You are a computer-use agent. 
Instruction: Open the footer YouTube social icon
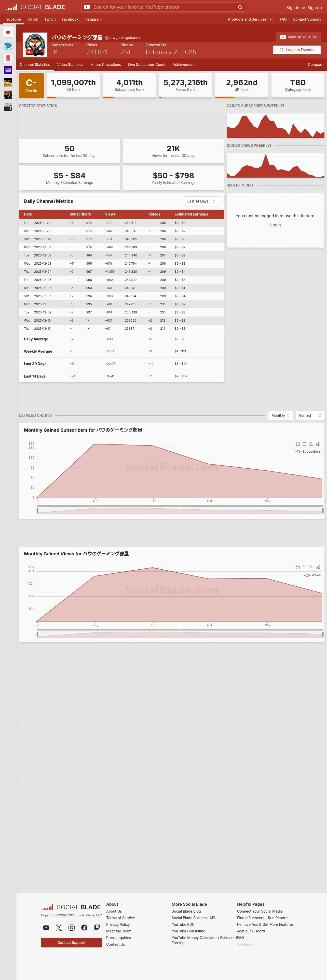[x=46, y=928]
